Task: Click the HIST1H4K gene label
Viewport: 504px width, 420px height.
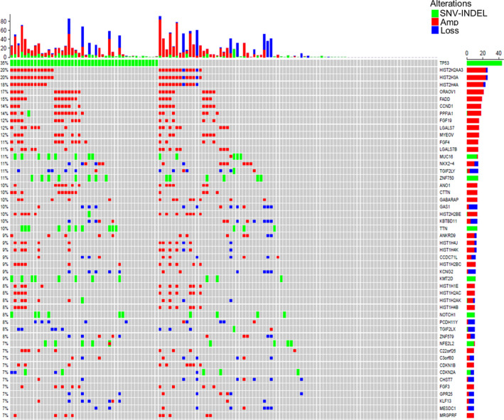Action: pyautogui.click(x=449, y=250)
